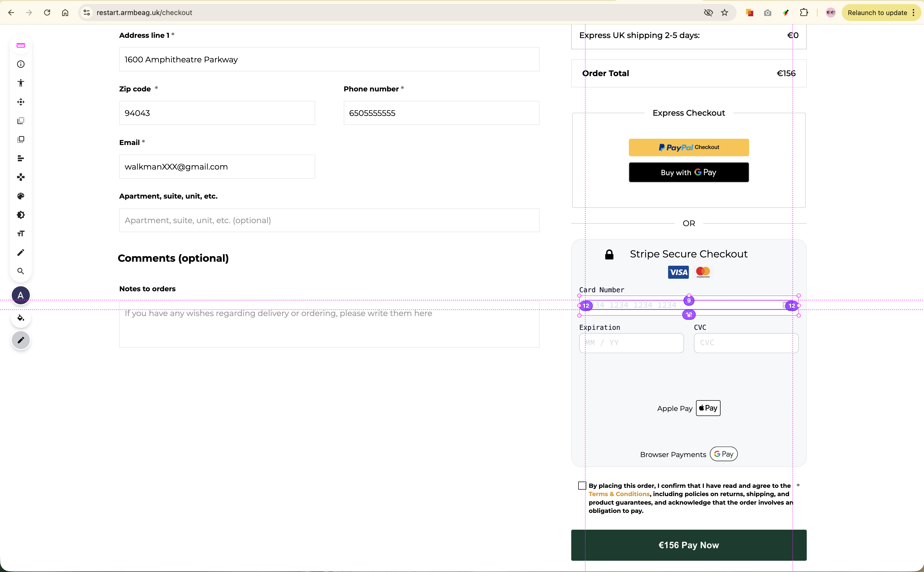924x572 pixels.
Task: Select the move element tool
Action: (21, 102)
